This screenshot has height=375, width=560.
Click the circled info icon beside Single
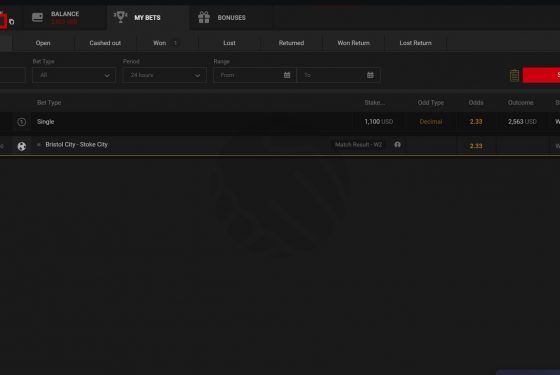pyautogui.click(x=21, y=122)
